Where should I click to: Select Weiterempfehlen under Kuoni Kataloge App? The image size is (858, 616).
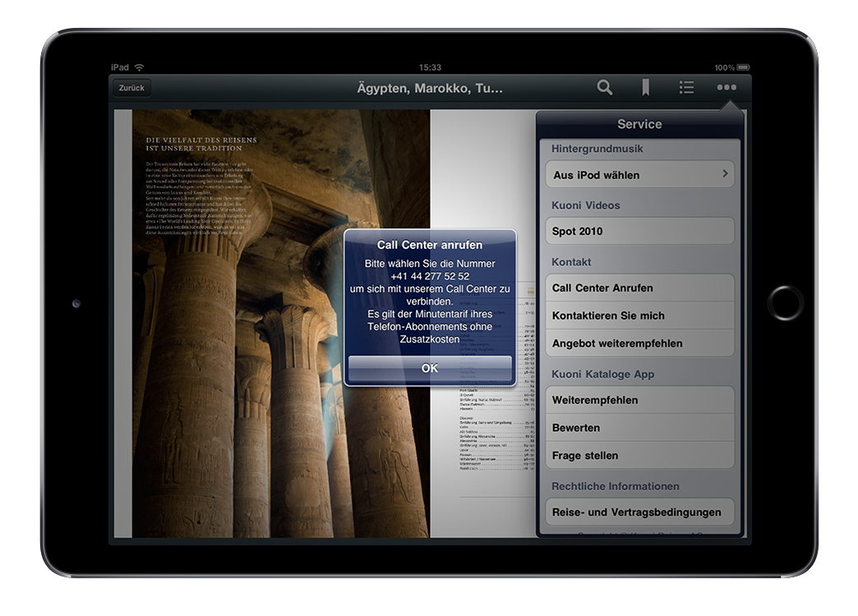639,400
